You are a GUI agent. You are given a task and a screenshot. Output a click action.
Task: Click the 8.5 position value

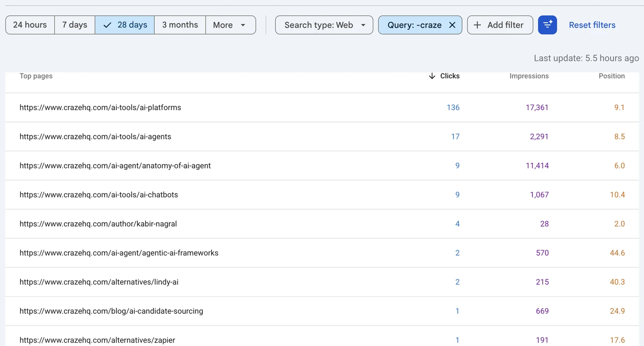pos(620,137)
